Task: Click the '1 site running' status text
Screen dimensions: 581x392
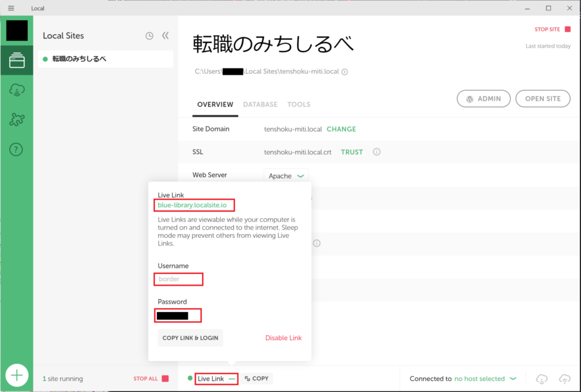Action: click(x=63, y=378)
